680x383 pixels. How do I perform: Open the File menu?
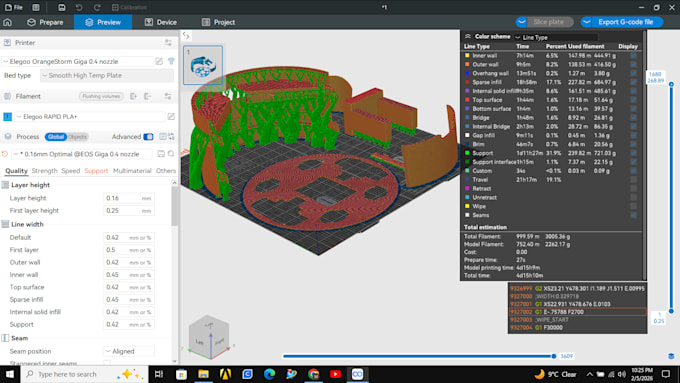pyautogui.click(x=13, y=7)
